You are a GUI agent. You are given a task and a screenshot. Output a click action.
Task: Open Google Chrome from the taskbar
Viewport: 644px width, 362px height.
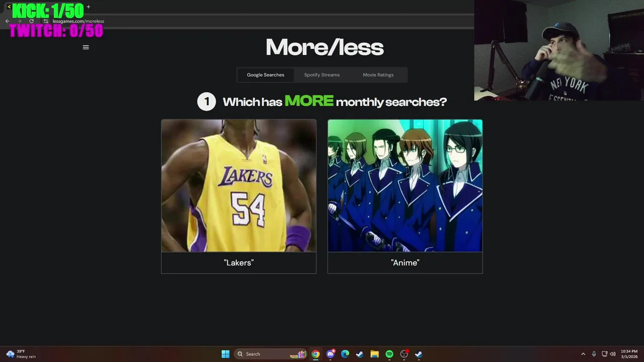point(315,354)
